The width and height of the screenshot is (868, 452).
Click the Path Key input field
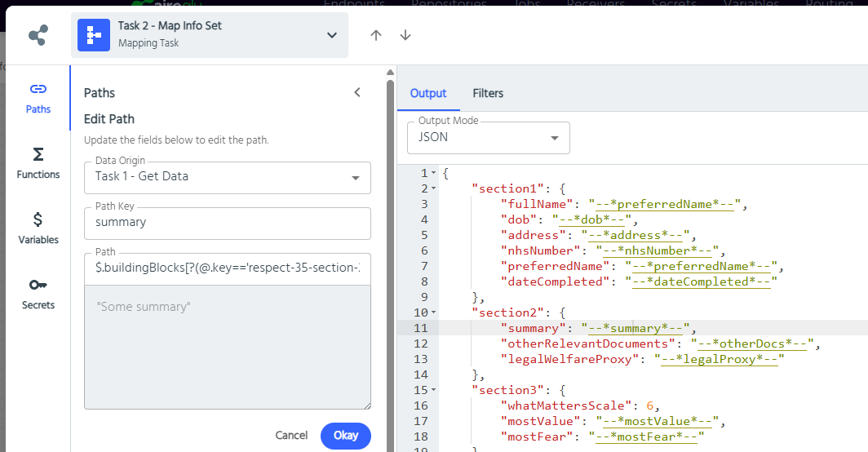click(227, 222)
